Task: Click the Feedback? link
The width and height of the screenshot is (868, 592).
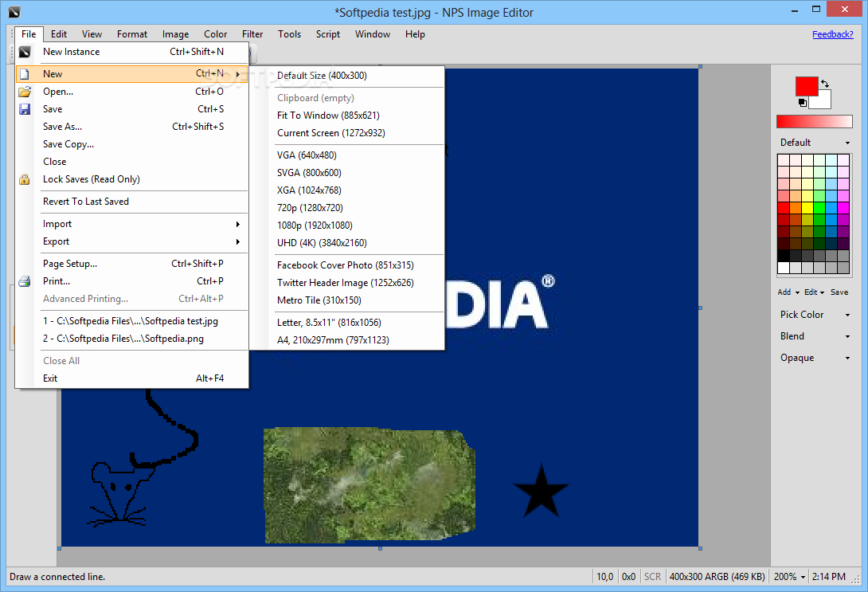Action: click(x=833, y=34)
